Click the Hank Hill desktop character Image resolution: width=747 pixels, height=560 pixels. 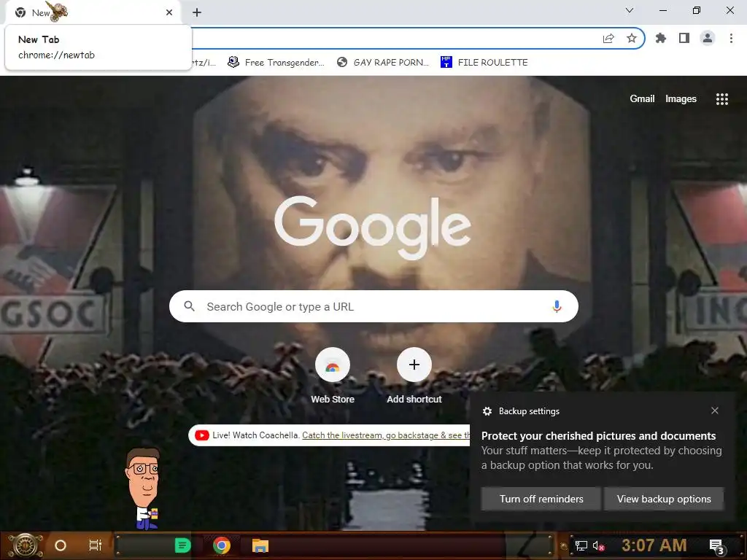click(x=144, y=488)
